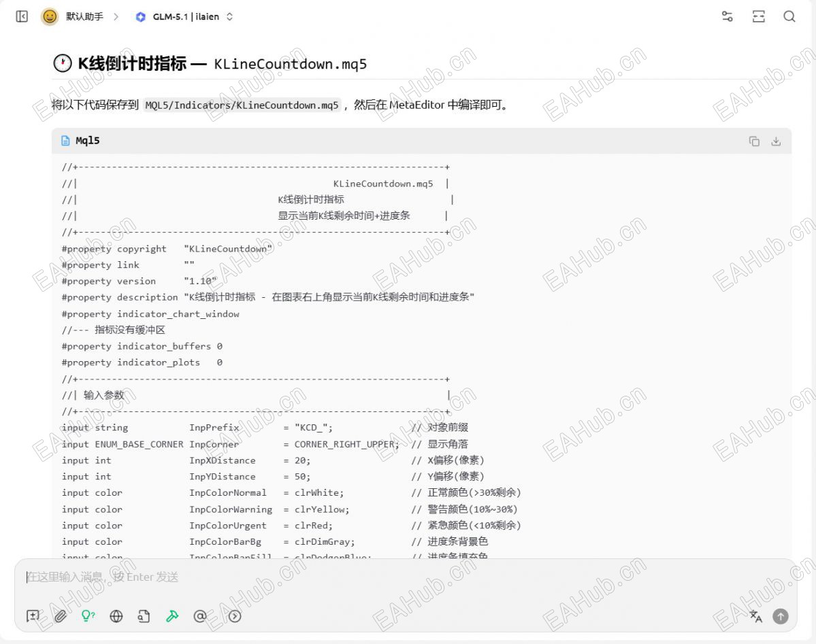Click code line '#property indicator_plots 0'
Viewport: 816px width, 644px height.
(x=142, y=362)
